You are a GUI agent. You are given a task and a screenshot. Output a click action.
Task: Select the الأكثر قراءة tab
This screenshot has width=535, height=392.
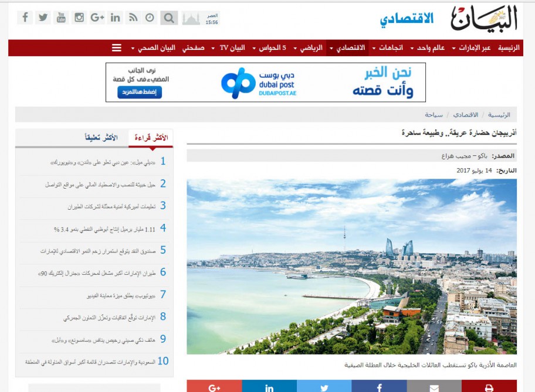click(x=151, y=138)
